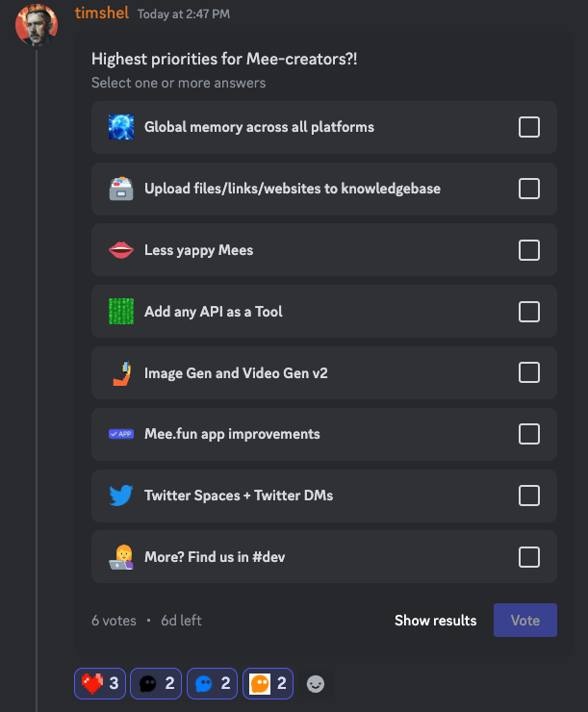Check Image Gen and Video Gen v2 option
Image resolution: width=588 pixels, height=712 pixels.
point(529,372)
